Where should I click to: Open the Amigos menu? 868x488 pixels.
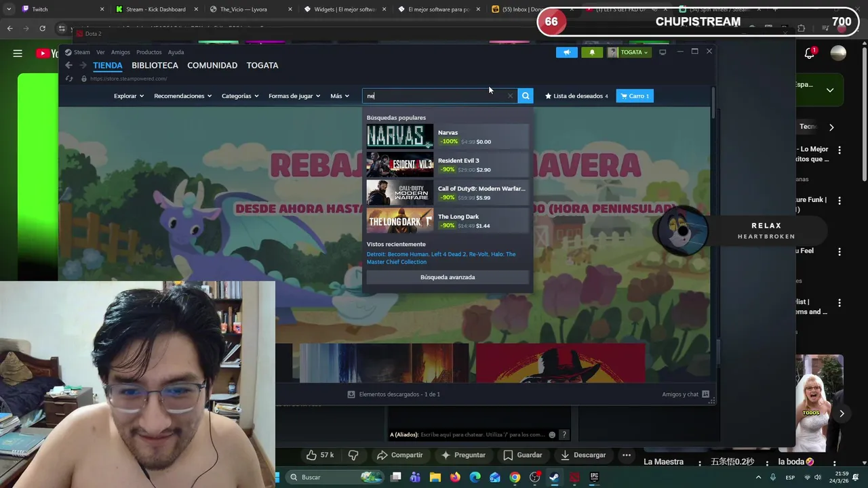pos(120,52)
